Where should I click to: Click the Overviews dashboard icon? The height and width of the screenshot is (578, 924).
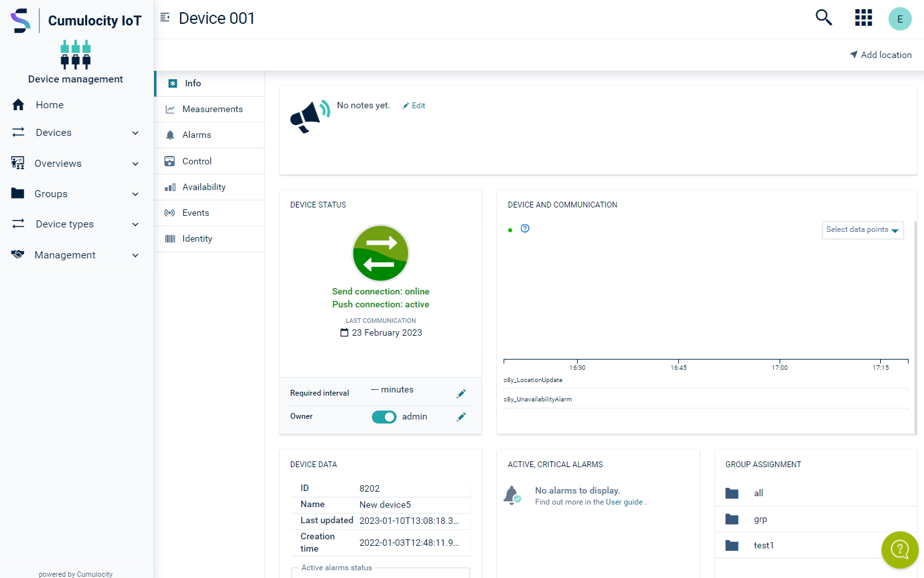[18, 163]
